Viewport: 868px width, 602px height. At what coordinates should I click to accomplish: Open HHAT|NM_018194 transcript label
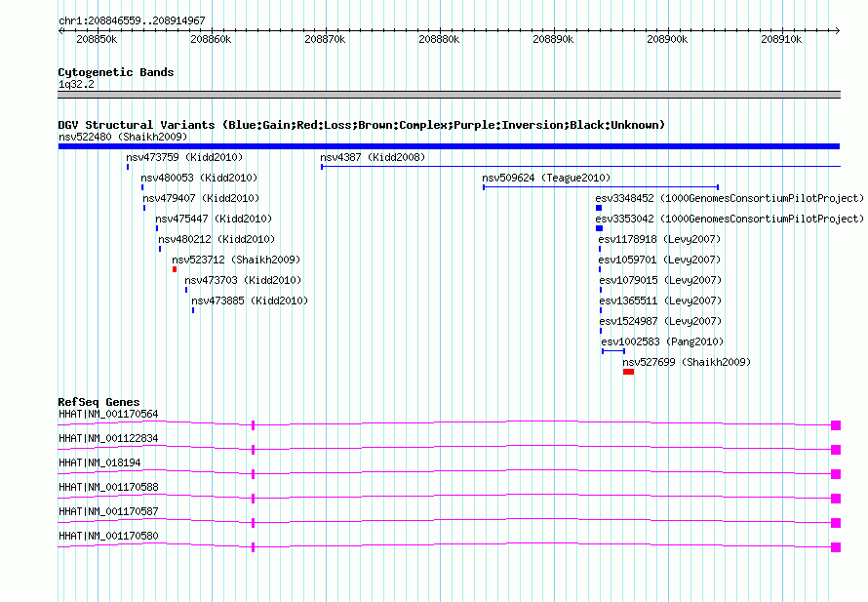click(x=99, y=462)
